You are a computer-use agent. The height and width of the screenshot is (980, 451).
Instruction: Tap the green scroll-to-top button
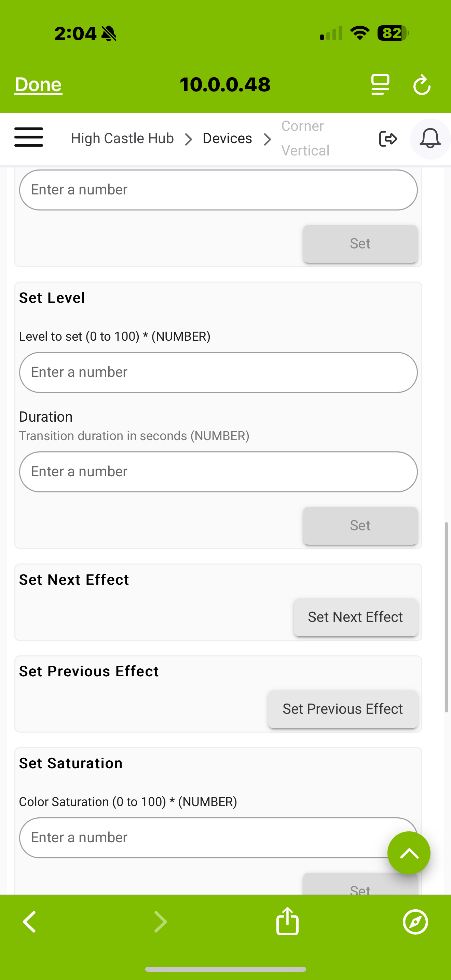[x=409, y=852]
